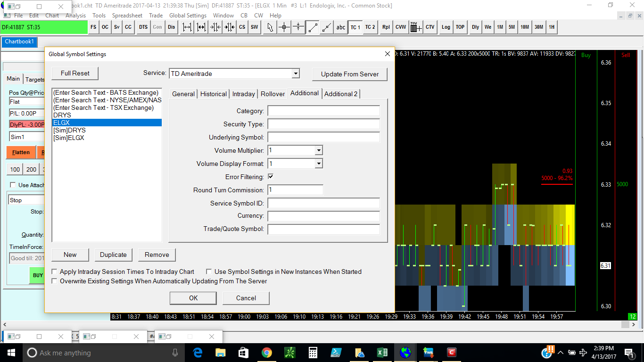
Task: Click the Update From Server button
Action: coord(349,74)
